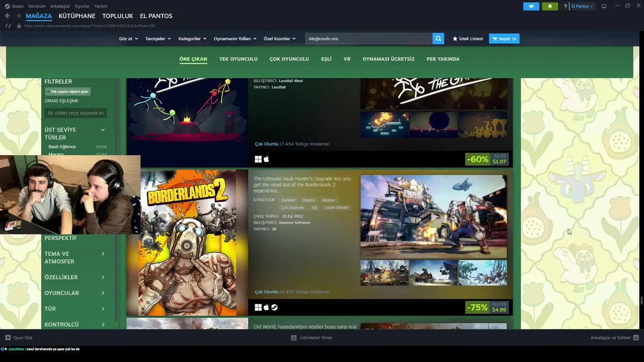
Task: Play the Borderlands 2 main trailer preview
Action: (434, 216)
